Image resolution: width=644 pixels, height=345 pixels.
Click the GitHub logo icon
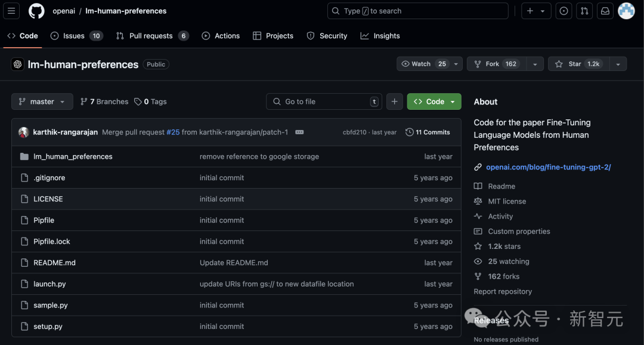pyautogui.click(x=37, y=11)
